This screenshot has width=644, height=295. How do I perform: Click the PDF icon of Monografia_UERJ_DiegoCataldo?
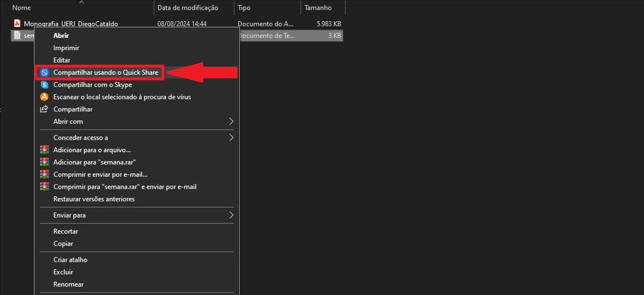(x=17, y=24)
